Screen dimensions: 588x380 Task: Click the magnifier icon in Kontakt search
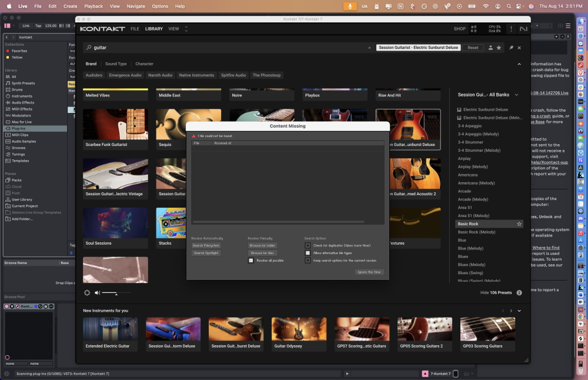coord(89,48)
